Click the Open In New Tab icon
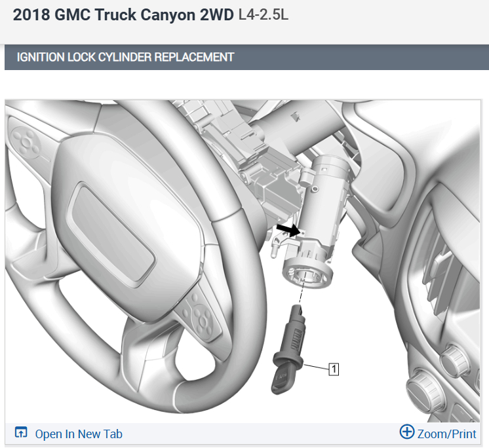This screenshot has width=489, height=448. (x=21, y=432)
